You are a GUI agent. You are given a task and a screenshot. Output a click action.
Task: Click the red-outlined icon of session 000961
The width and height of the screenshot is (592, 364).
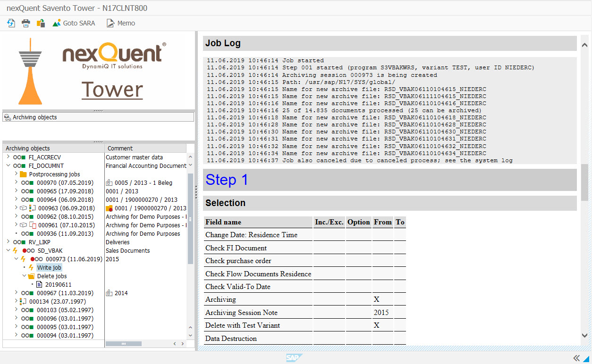point(33,225)
